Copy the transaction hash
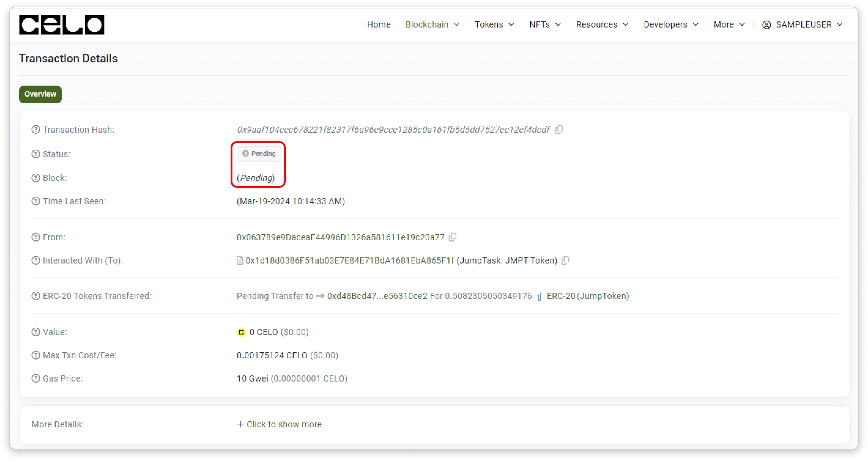Screen dimensions: 868x461 click(559, 130)
